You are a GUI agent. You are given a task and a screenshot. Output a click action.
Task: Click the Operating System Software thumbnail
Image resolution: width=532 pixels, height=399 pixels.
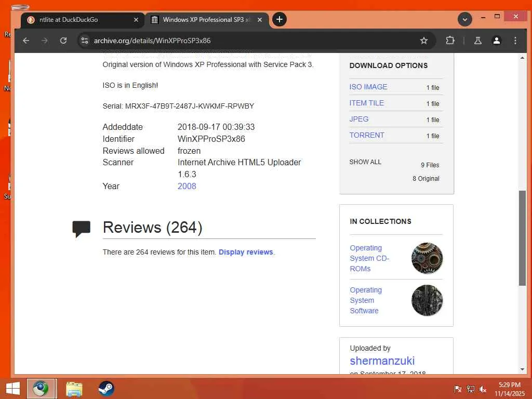point(427,300)
